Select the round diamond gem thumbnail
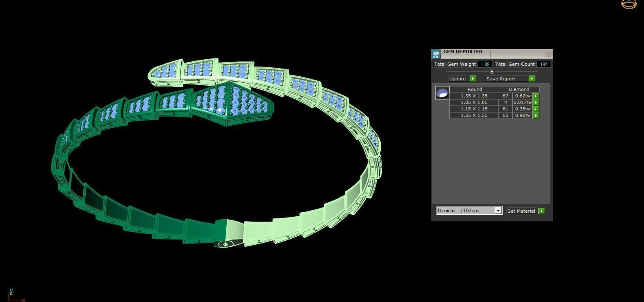 [x=442, y=93]
